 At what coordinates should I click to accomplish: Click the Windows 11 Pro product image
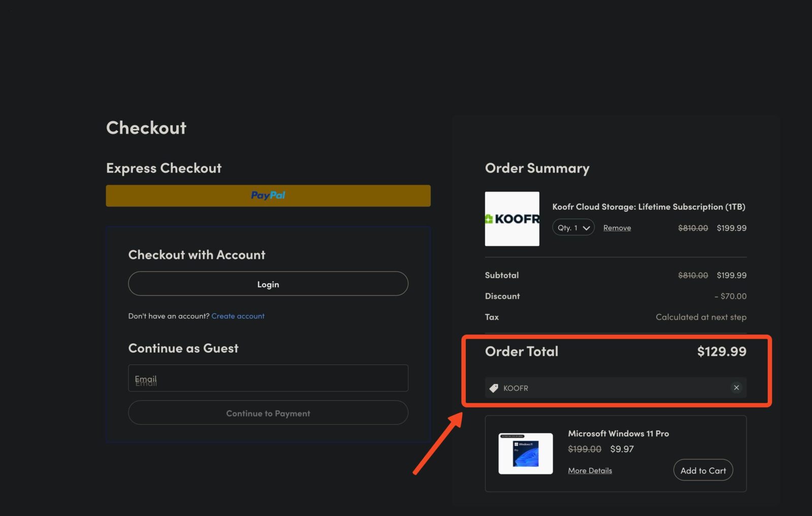coord(525,453)
